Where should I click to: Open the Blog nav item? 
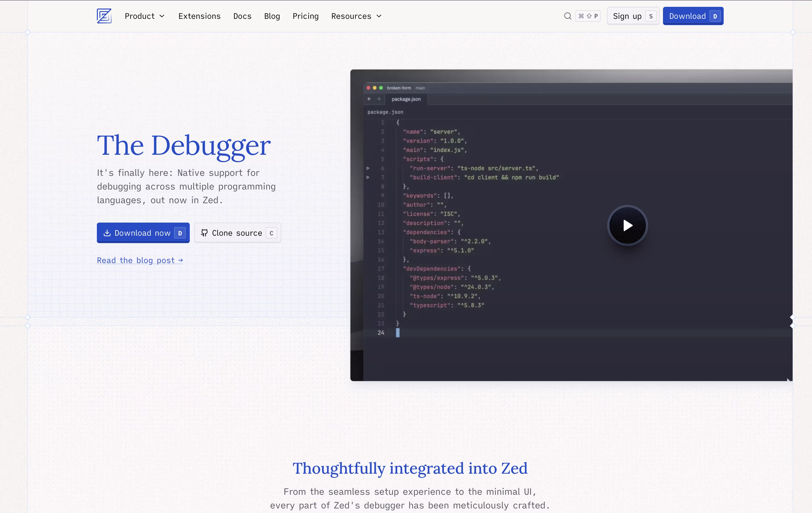pos(272,16)
